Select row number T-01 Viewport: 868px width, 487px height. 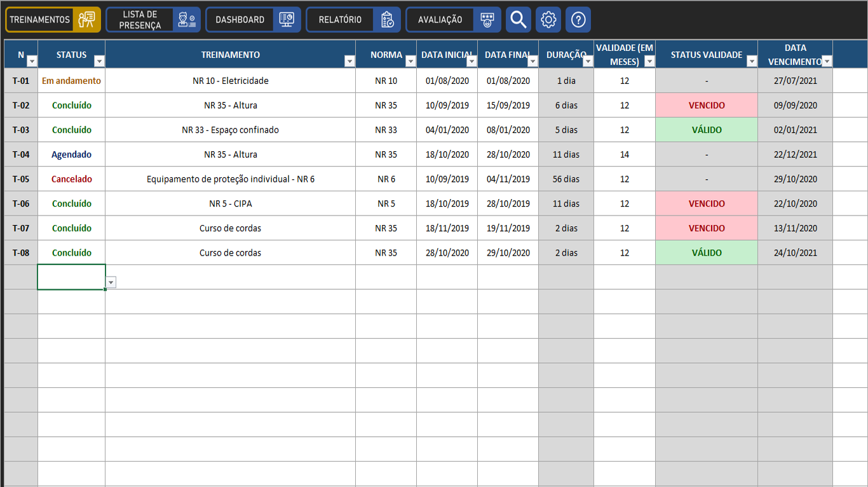(x=21, y=81)
